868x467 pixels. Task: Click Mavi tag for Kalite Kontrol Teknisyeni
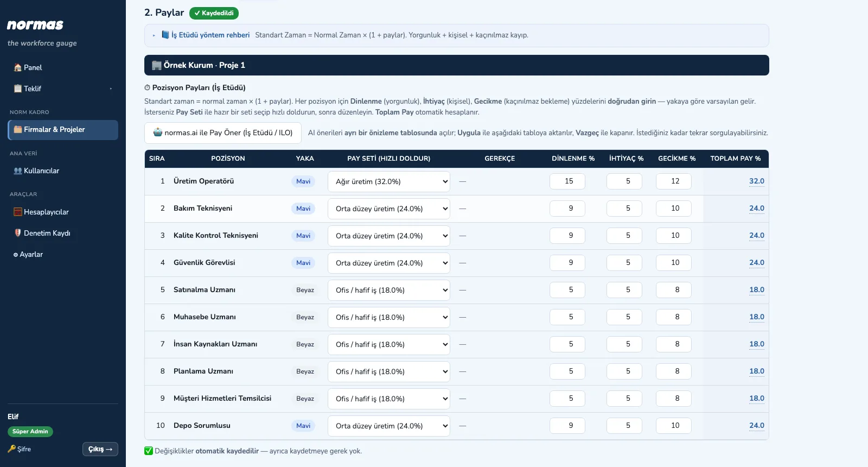coord(303,236)
